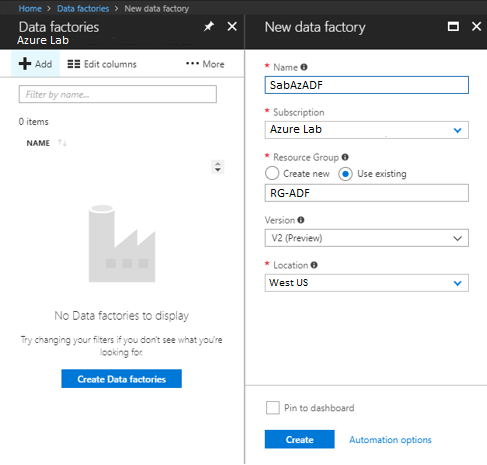487x465 pixels.
Task: Check Pin to dashboard
Action: (273, 407)
